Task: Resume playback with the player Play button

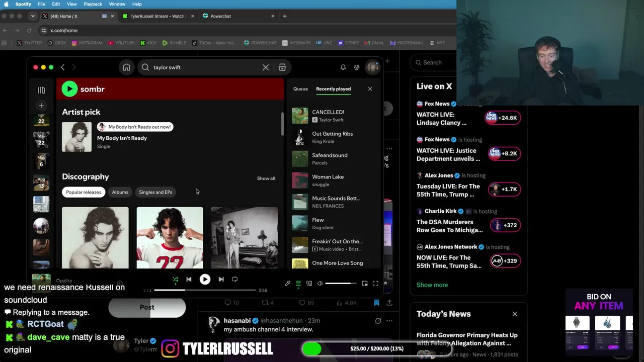Action: coord(205,279)
